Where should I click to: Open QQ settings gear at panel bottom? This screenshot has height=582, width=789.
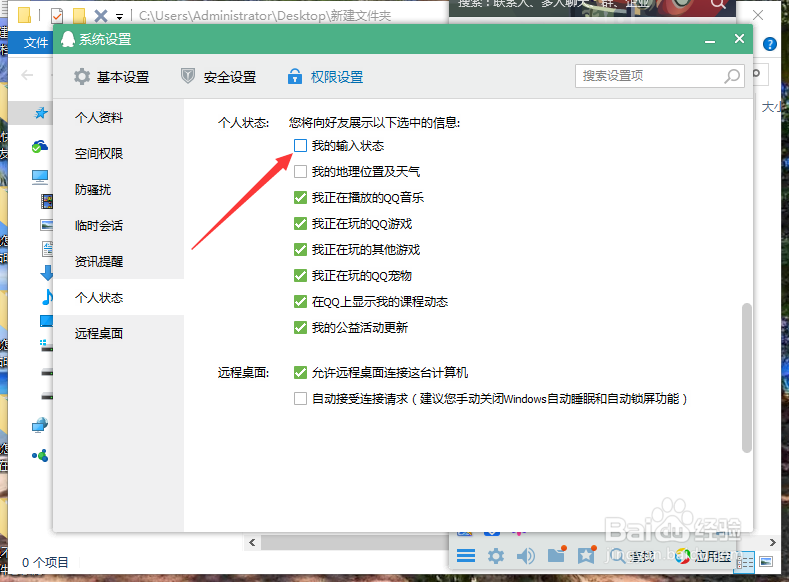pyautogui.click(x=496, y=556)
